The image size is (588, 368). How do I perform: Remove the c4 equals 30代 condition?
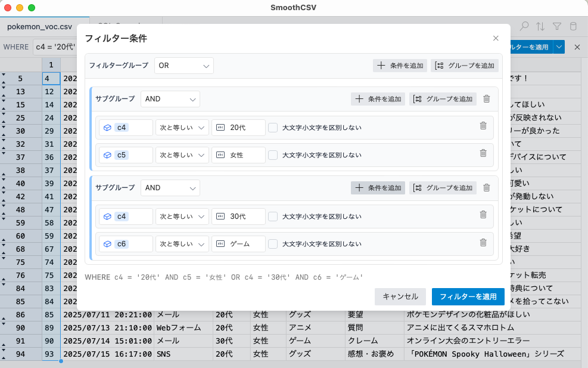click(483, 215)
